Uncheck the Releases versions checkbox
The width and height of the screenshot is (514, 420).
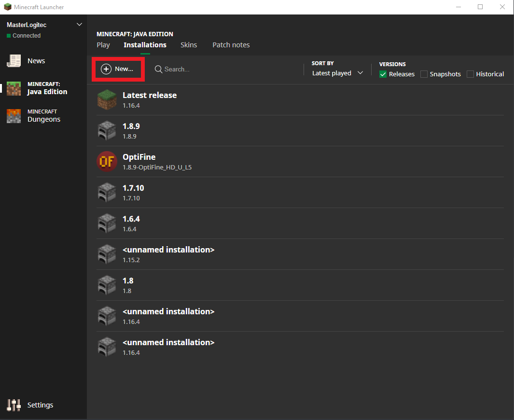(383, 74)
